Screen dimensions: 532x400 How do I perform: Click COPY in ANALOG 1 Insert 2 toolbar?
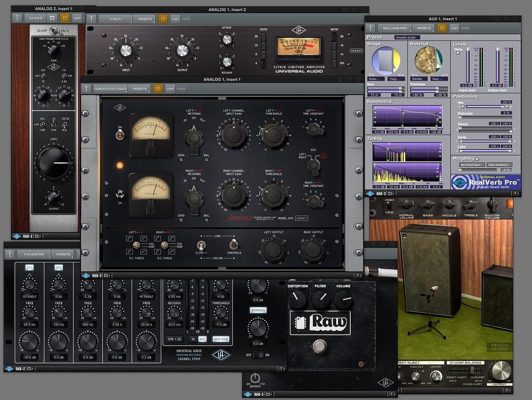(176, 19)
